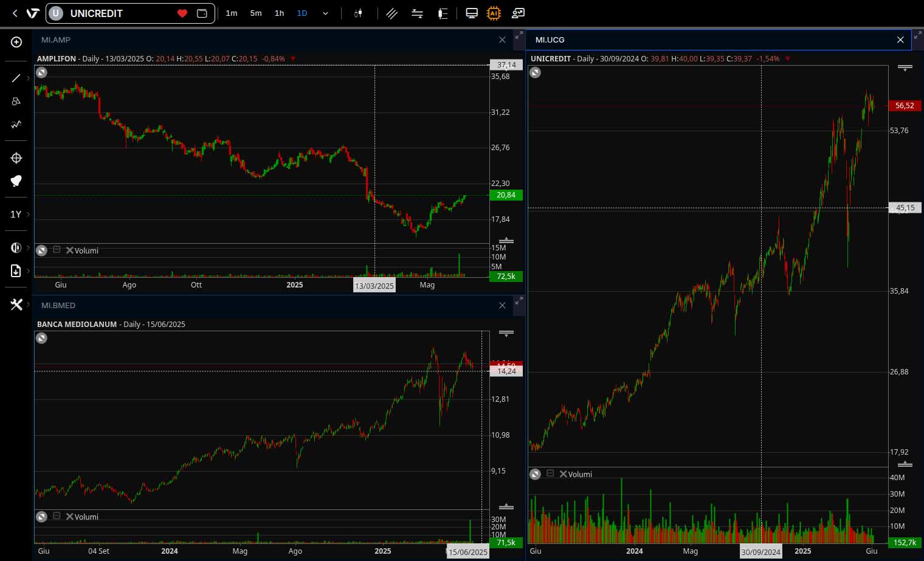Open the wrench tools menu
The width and height of the screenshot is (924, 561).
[16, 305]
